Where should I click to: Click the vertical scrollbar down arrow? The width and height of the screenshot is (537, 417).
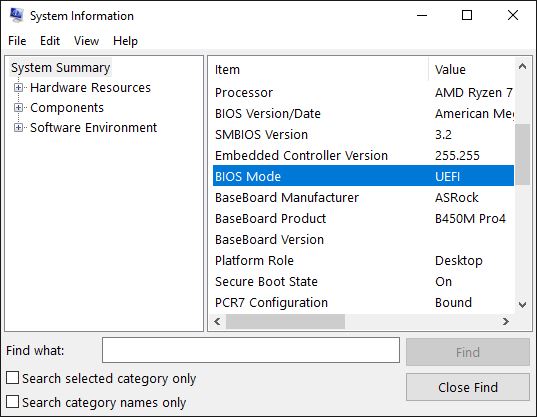click(x=522, y=304)
